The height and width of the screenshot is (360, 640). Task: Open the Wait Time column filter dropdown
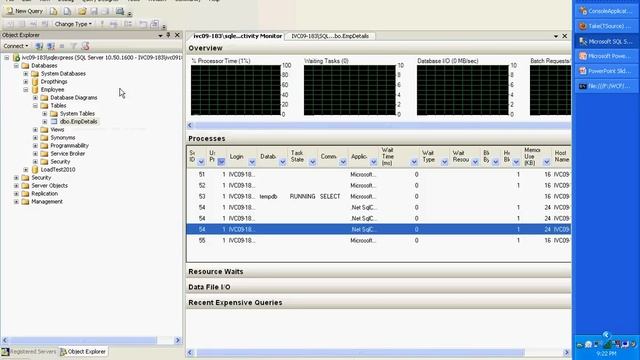[x=414, y=162]
